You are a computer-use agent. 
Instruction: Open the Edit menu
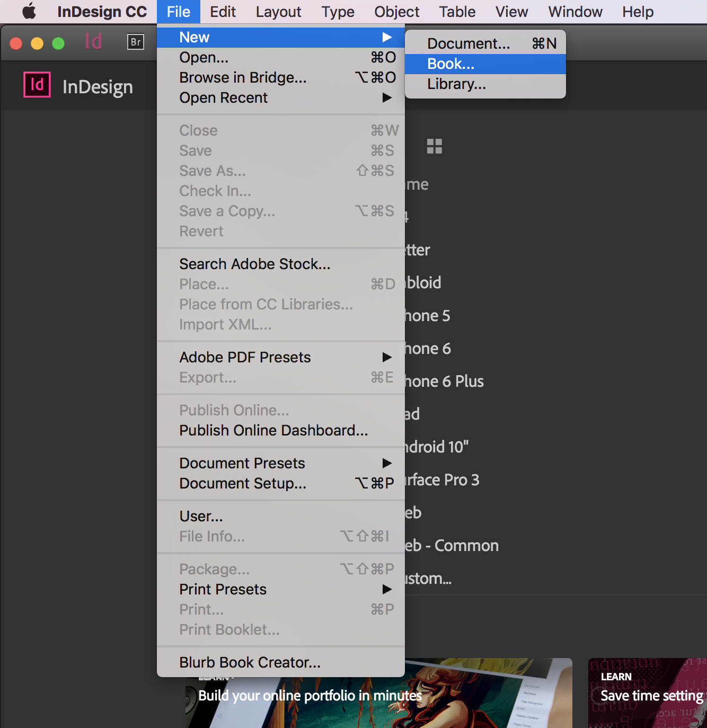click(x=223, y=12)
